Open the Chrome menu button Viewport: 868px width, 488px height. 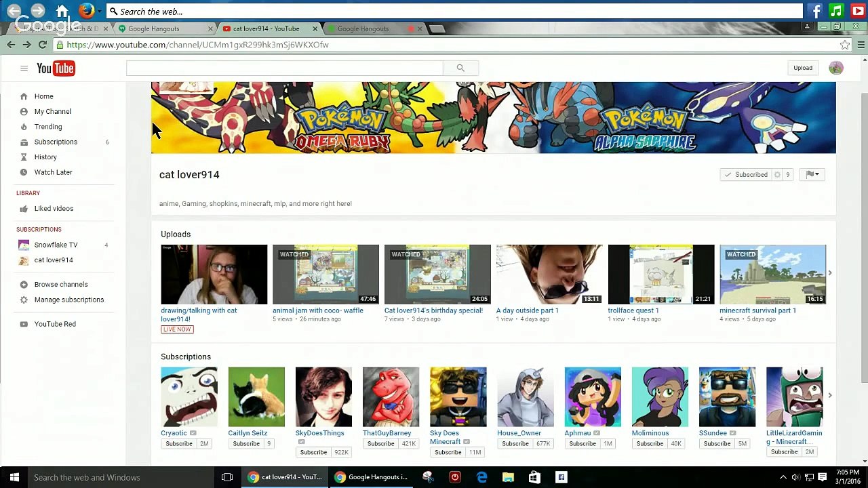(x=861, y=45)
